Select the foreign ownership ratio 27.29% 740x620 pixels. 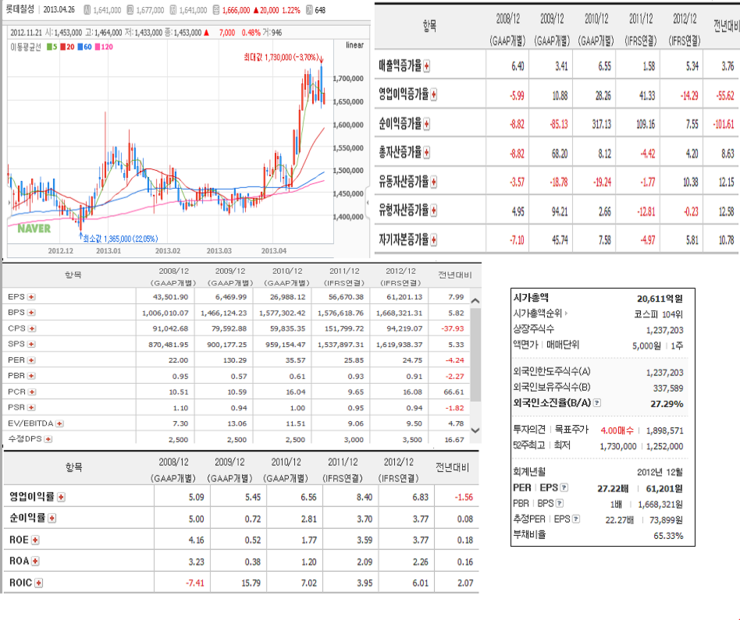pos(667,404)
